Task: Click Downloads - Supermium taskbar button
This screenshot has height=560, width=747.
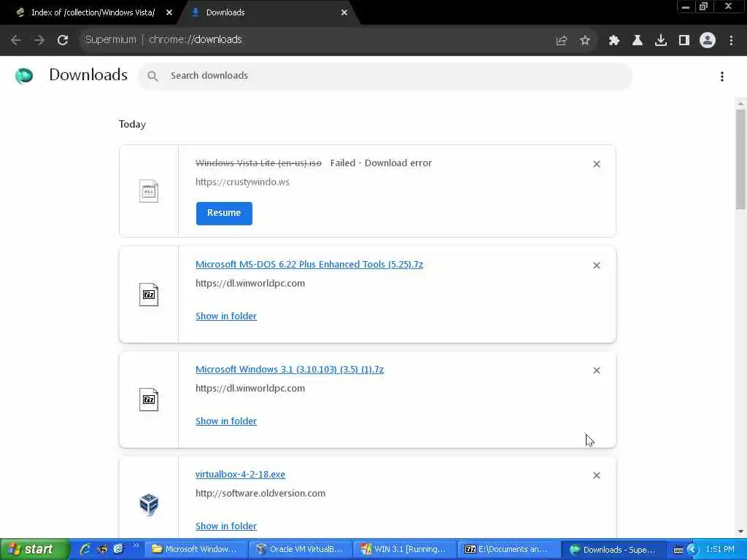Action: [x=613, y=550]
